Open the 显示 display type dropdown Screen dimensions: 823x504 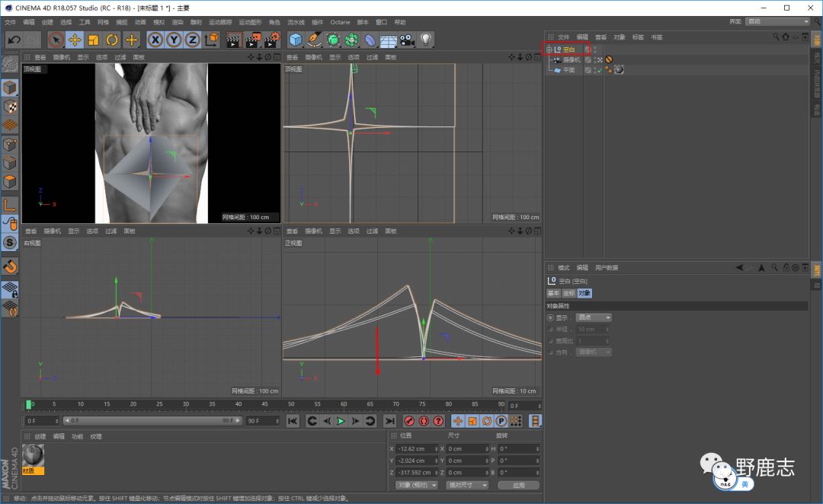coord(594,317)
